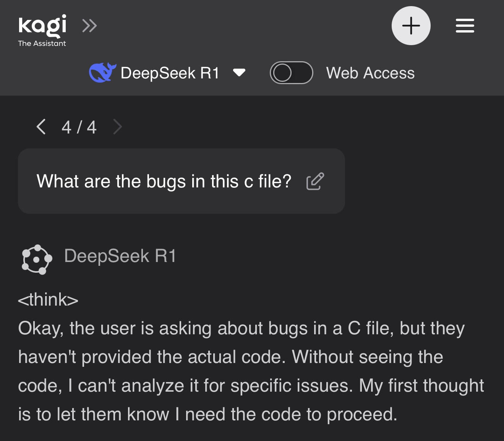504x441 pixels.
Task: Expand the sidebar with double chevrons
Action: [x=89, y=26]
